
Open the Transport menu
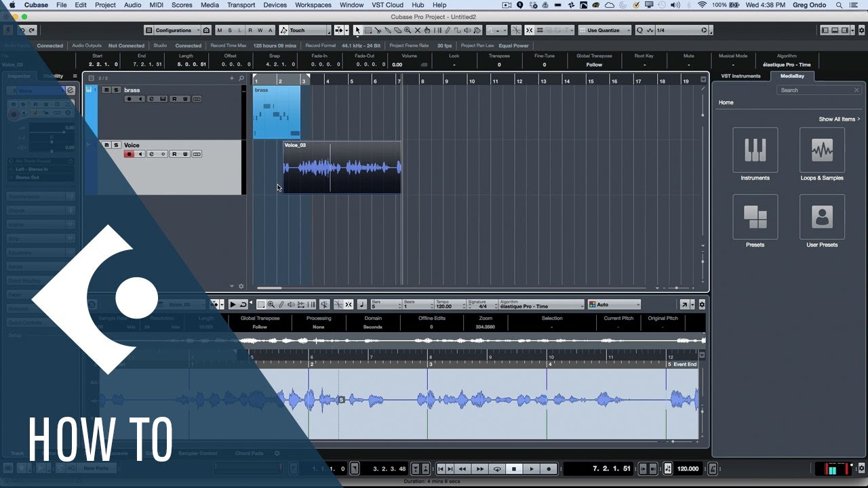point(241,5)
